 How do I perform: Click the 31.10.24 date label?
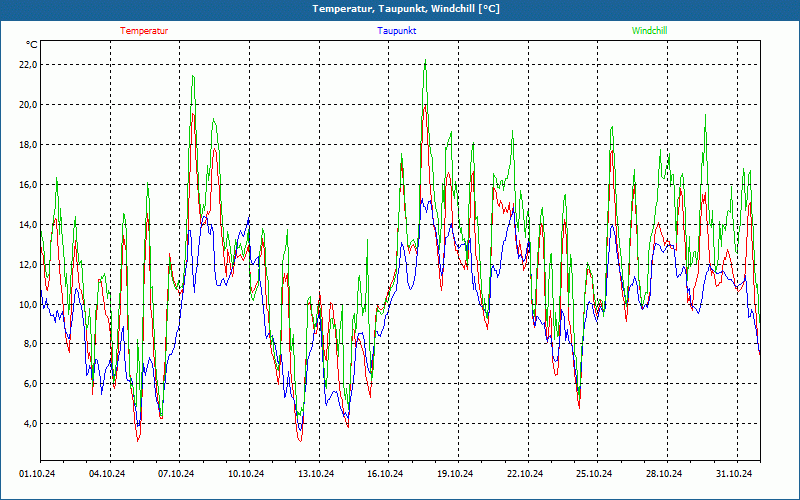point(734,474)
